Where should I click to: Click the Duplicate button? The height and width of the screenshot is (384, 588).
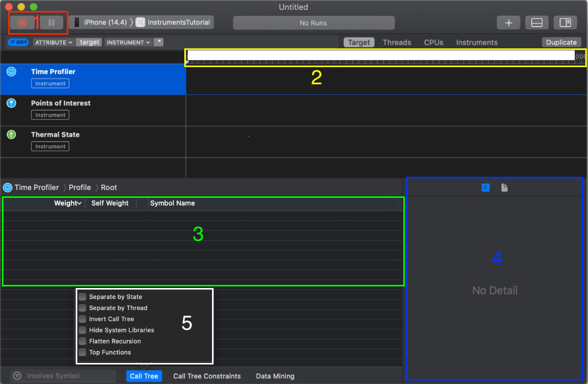tap(561, 42)
